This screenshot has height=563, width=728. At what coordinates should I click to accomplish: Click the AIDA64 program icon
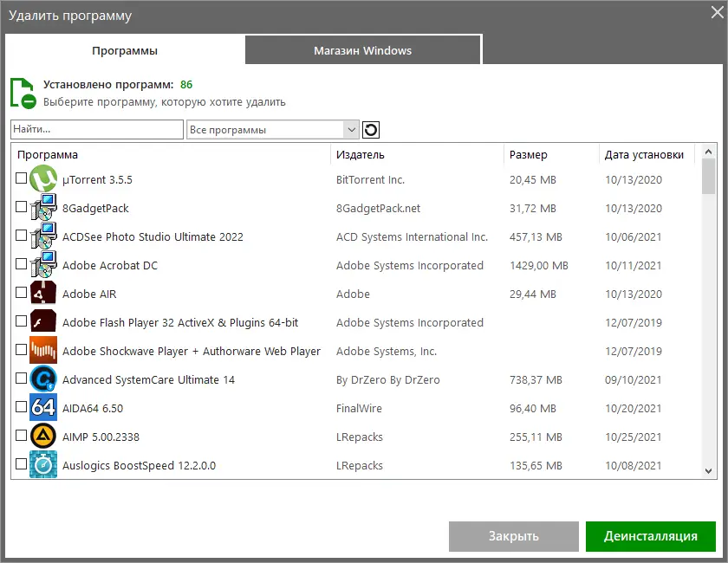pyautogui.click(x=43, y=408)
